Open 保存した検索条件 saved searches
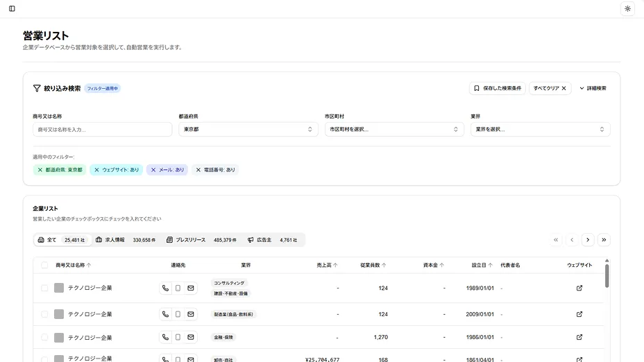The height and width of the screenshot is (362, 644). pyautogui.click(x=498, y=88)
